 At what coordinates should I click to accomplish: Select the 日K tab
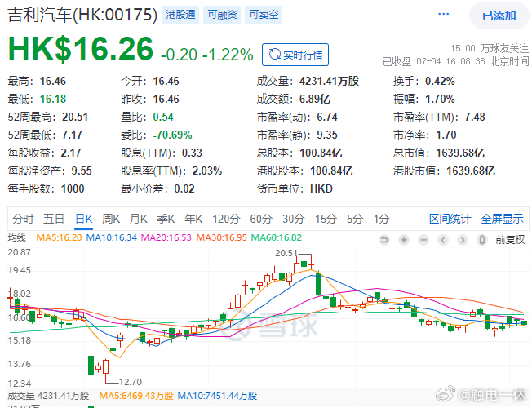[x=84, y=219]
